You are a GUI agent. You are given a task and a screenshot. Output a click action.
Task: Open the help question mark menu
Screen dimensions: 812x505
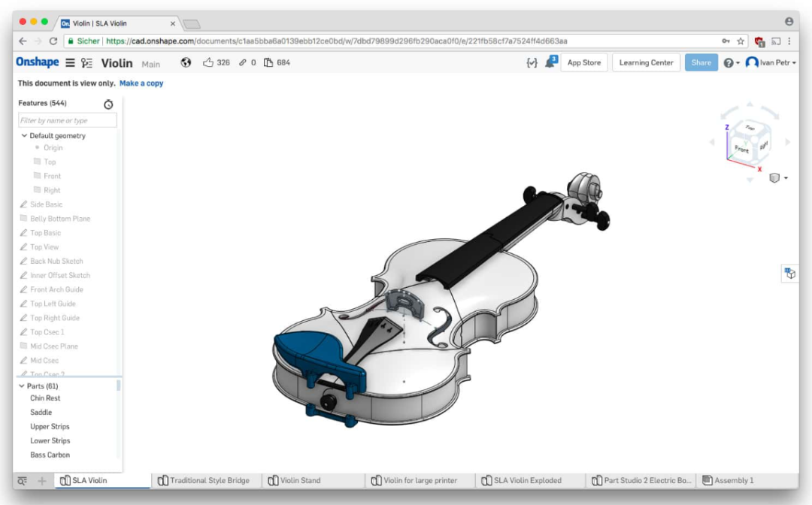tap(732, 62)
